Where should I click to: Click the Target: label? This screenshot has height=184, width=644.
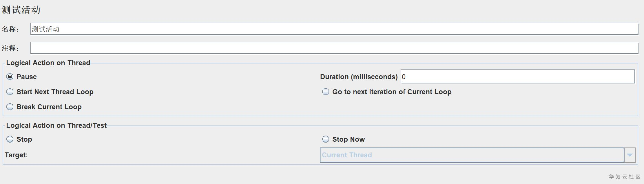[16, 155]
